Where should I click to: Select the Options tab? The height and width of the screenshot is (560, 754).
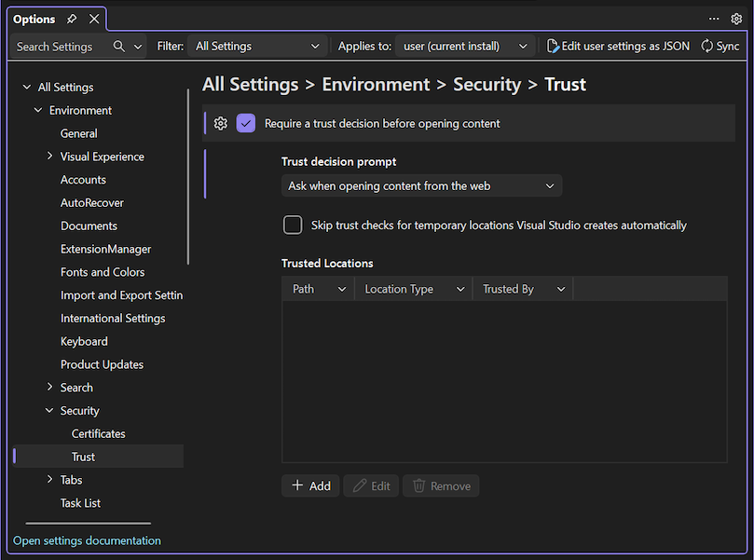click(34, 19)
